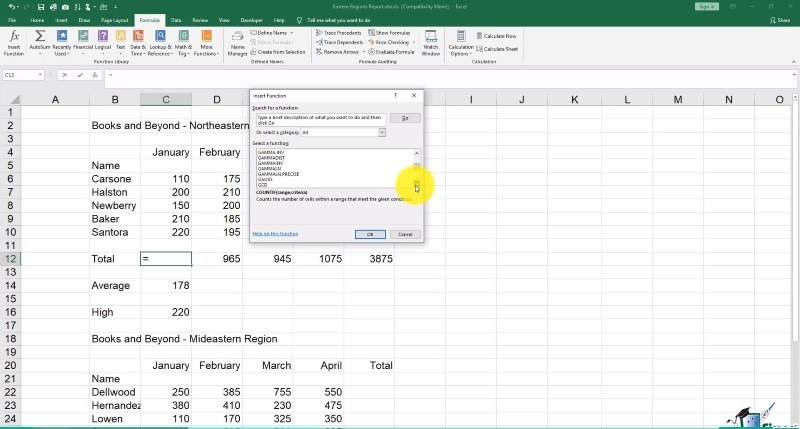Click the Insert Function fx ribbon icon
Image resolution: width=800 pixels, height=429 pixels.
[x=14, y=40]
